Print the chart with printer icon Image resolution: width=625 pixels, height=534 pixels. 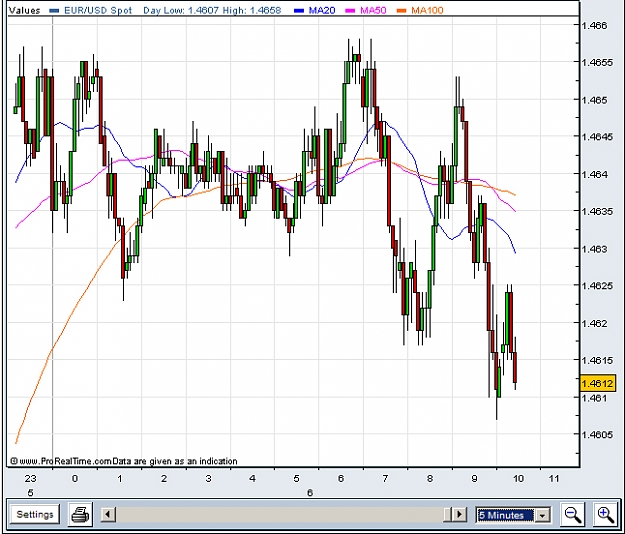81,514
